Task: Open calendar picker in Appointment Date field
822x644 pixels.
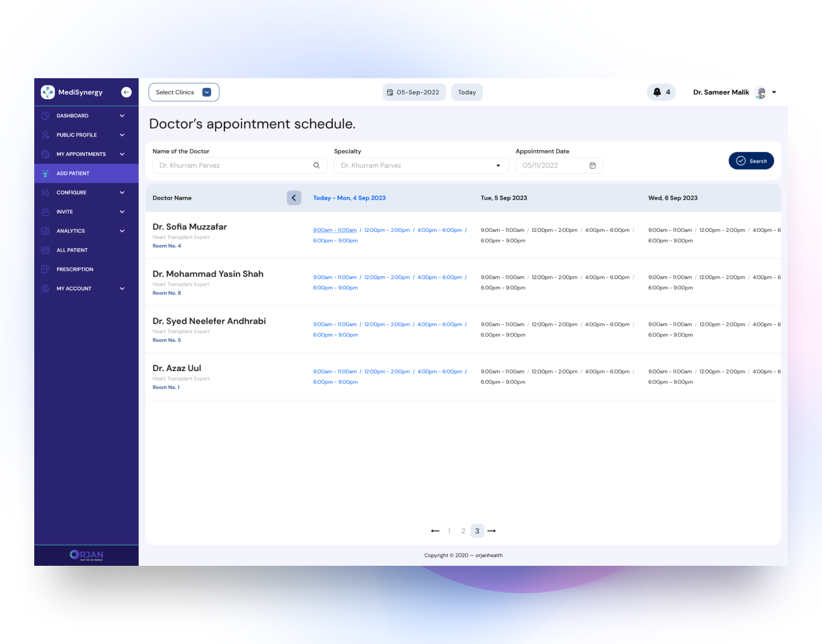Action: (x=593, y=166)
